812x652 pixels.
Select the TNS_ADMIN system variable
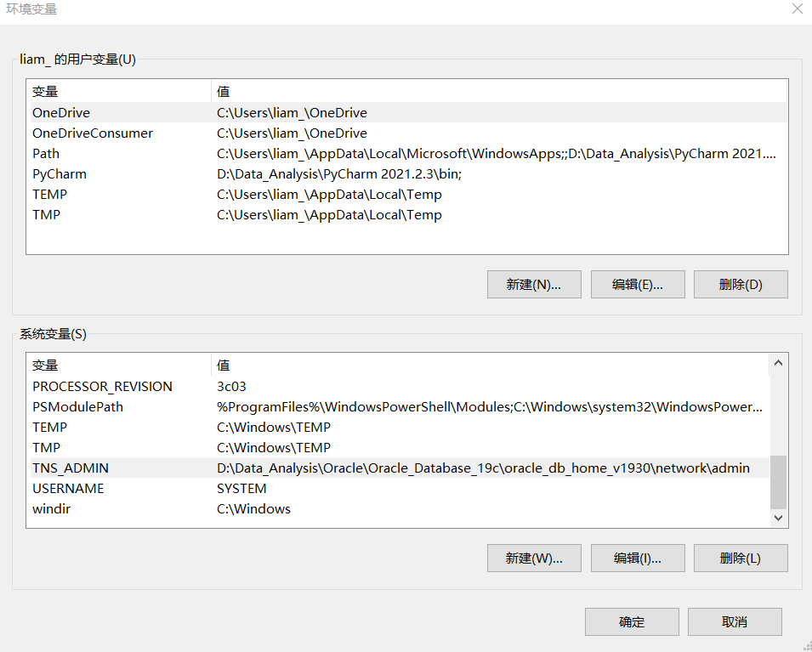tap(400, 468)
